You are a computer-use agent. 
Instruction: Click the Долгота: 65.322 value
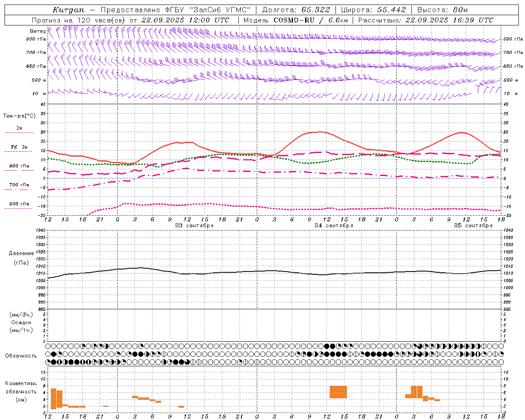[x=296, y=10]
